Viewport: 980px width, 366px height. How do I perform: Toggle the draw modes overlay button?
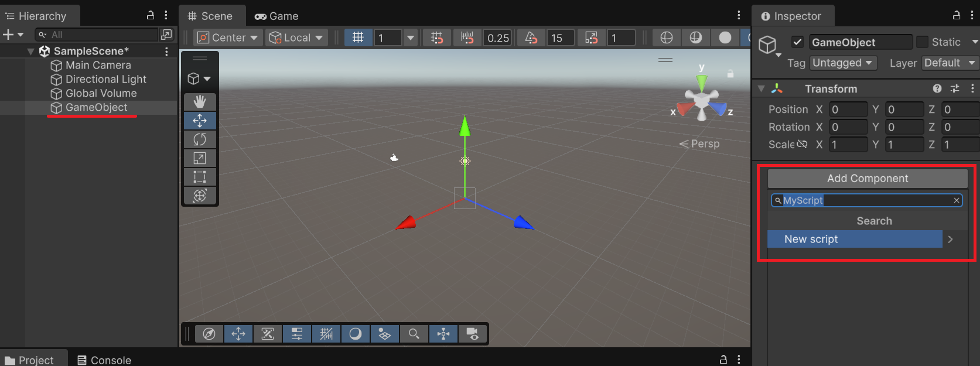click(356, 334)
